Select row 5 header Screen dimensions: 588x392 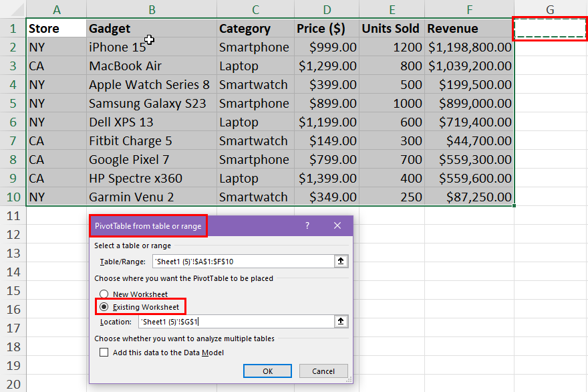tap(13, 103)
